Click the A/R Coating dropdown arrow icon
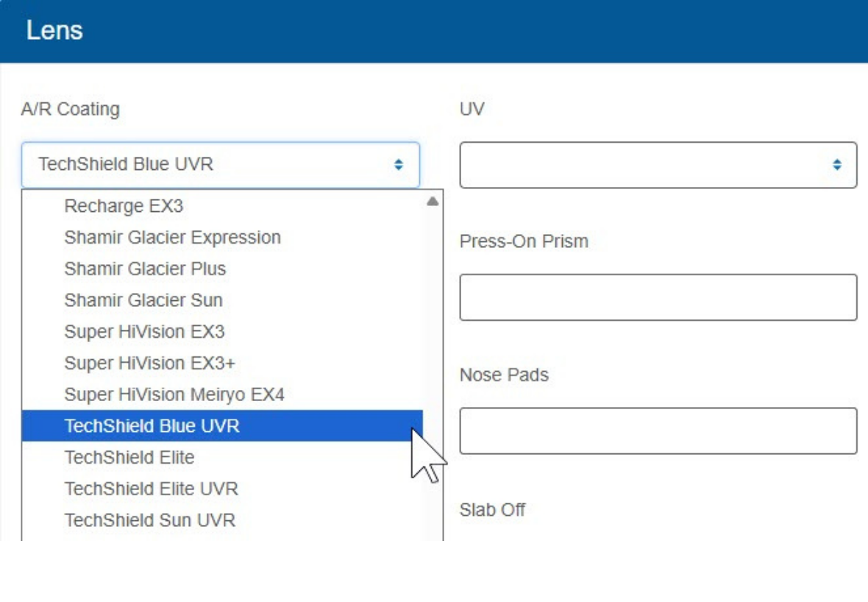The image size is (868, 602). pyautogui.click(x=398, y=165)
